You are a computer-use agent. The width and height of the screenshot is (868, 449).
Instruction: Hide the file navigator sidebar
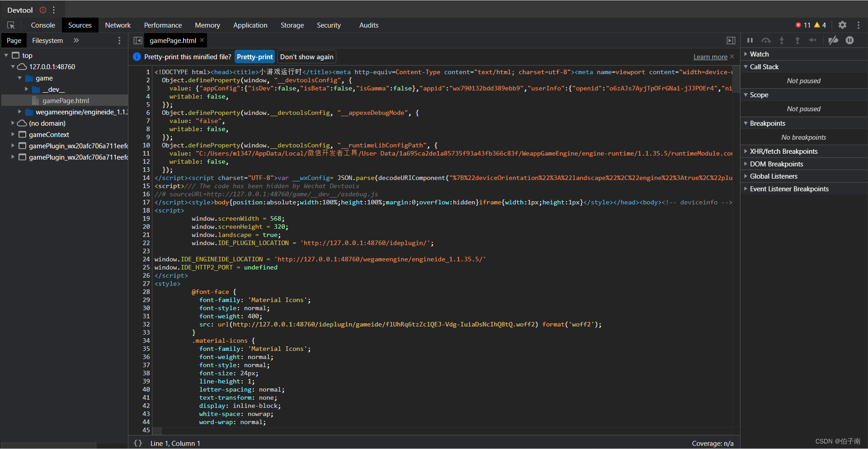pos(138,41)
